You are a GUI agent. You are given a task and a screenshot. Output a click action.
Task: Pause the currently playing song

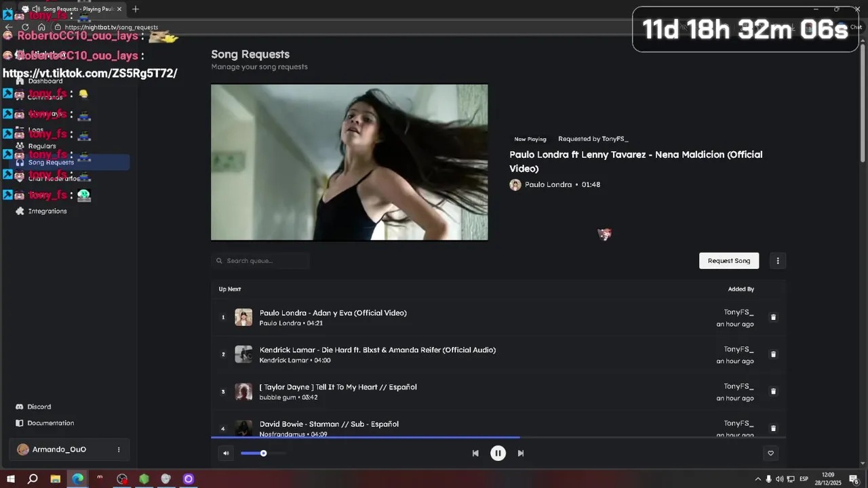[498, 453]
